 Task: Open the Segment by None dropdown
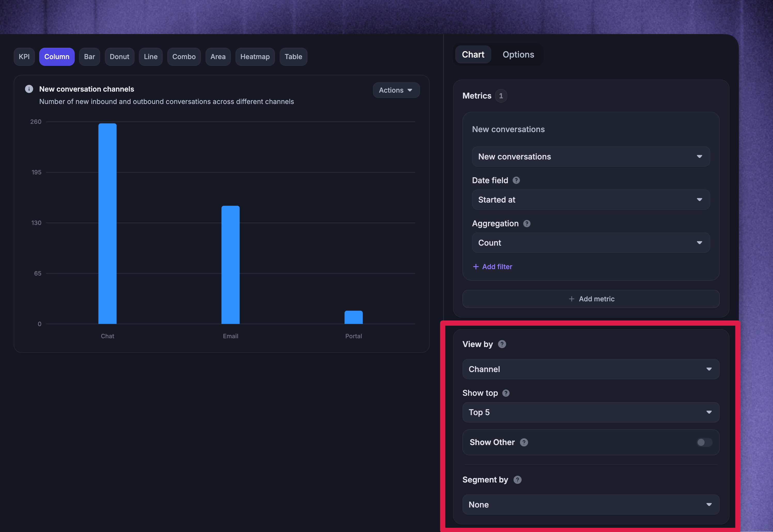click(x=591, y=505)
